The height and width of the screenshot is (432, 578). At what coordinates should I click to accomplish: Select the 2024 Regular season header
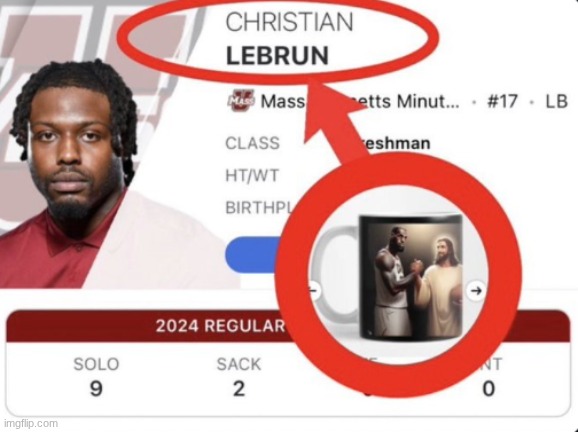[x=221, y=326]
